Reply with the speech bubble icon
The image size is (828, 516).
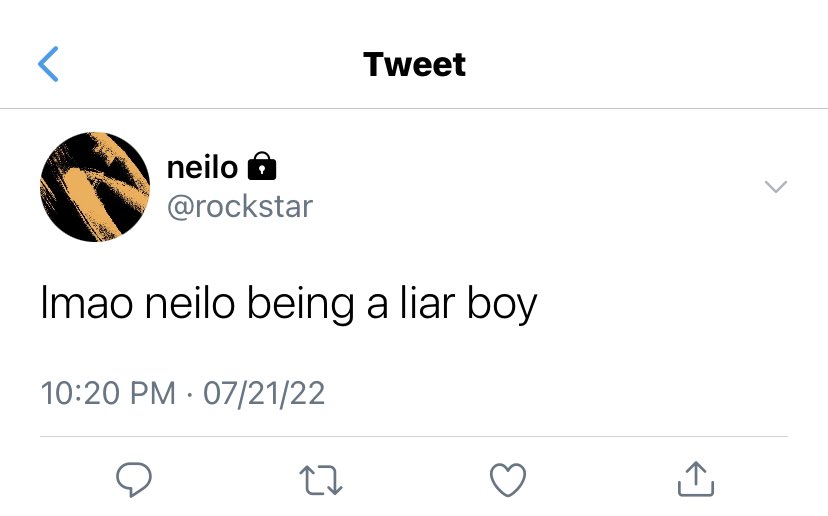pyautogui.click(x=134, y=480)
